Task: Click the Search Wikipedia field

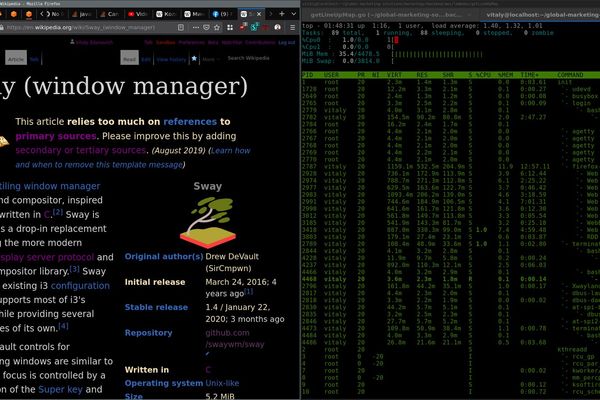Action: point(248,58)
